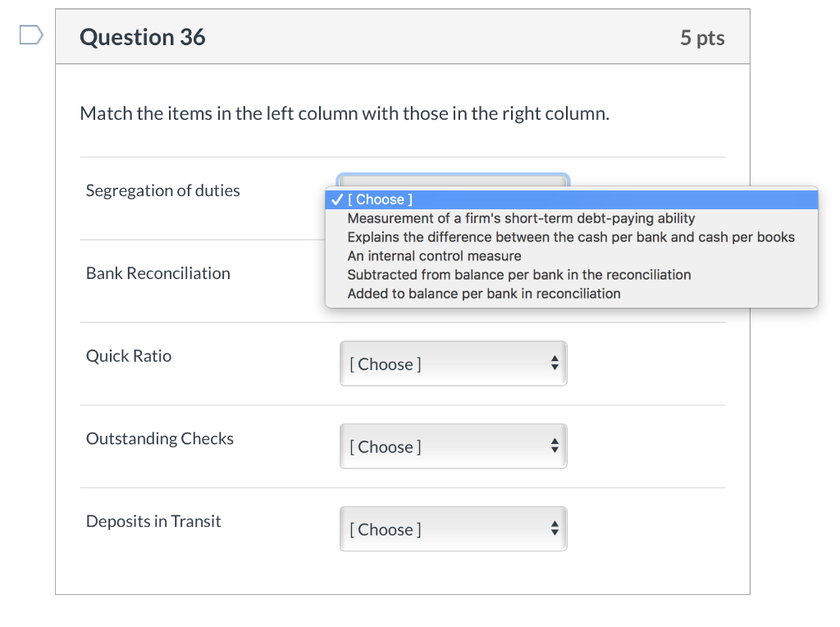The image size is (840, 627).
Task: Flag Question 36 with the bookmark icon
Action: click(30, 35)
